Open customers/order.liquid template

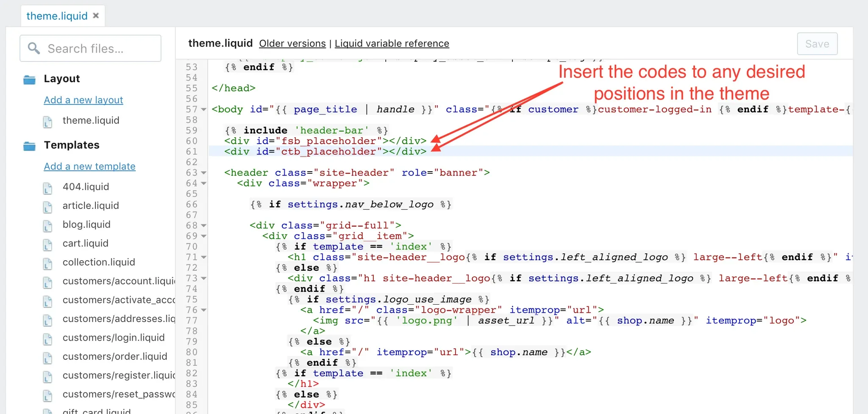(115, 356)
